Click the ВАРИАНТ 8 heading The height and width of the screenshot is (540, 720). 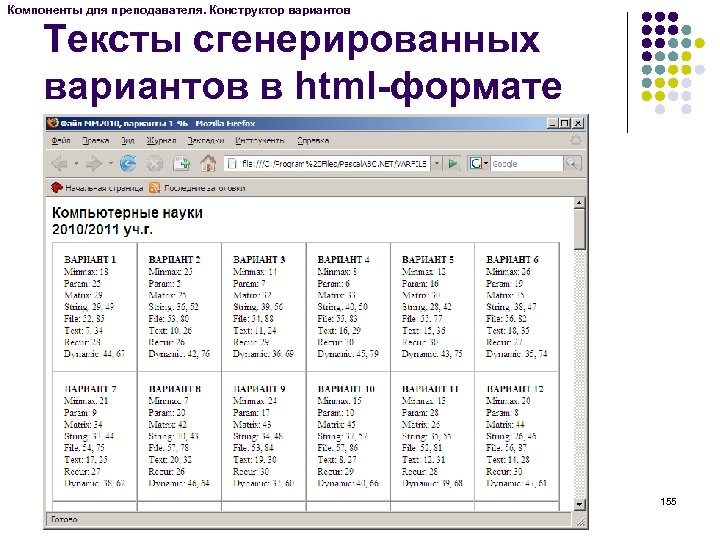point(174,389)
